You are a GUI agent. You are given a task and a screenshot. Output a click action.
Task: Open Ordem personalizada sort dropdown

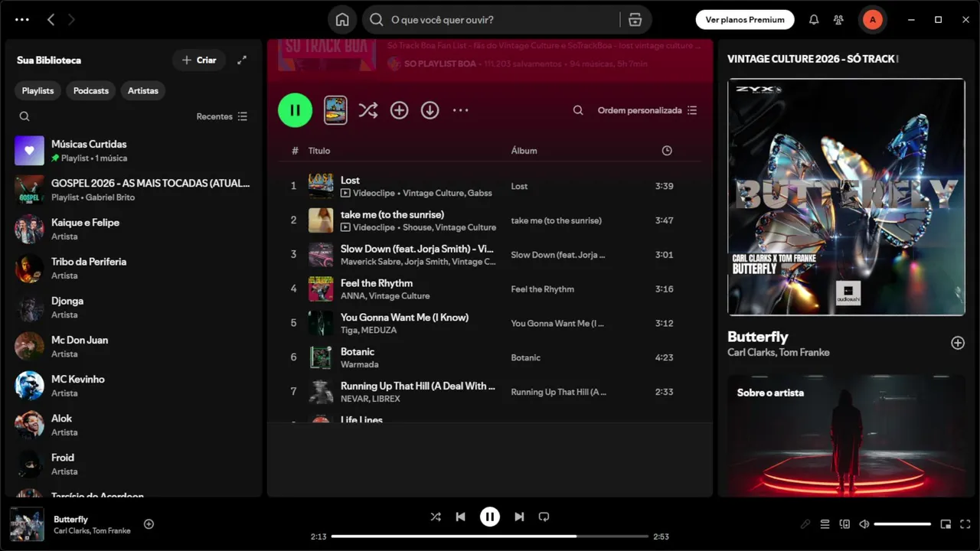coord(647,110)
